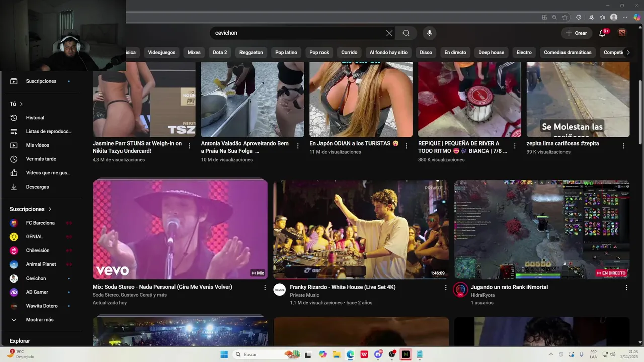
Task: Open Private Music channel name link
Action: (304, 295)
